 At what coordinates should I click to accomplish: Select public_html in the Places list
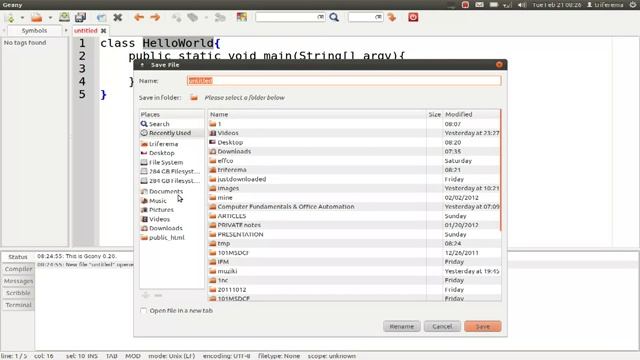(171, 237)
